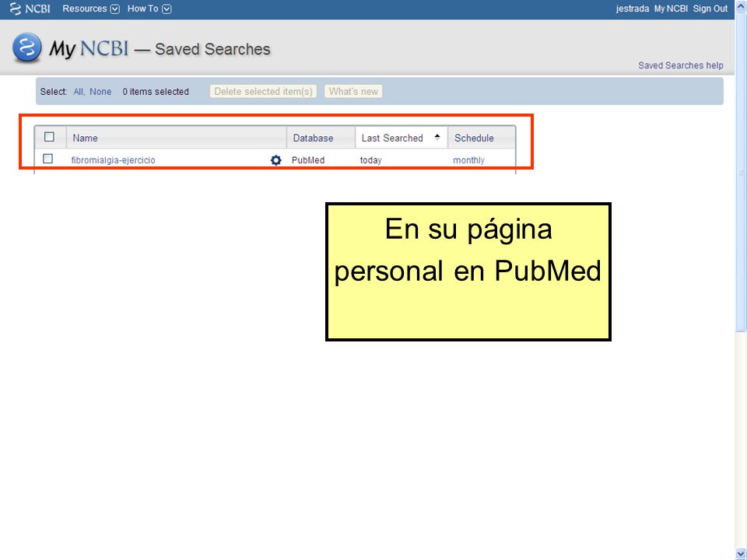
Task: Click the '0 items selected' text
Action: point(156,92)
